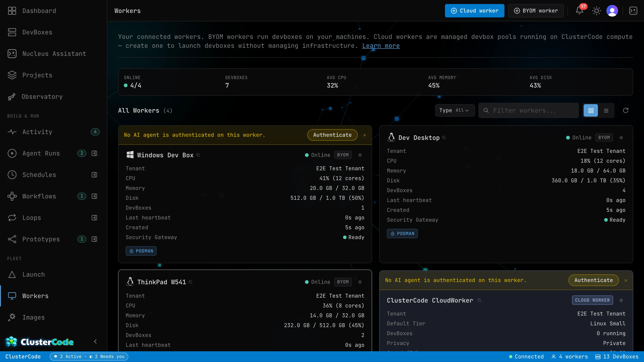Expand the Workflows side panel icon
Screen dimensions: 644x362
click(x=94, y=196)
